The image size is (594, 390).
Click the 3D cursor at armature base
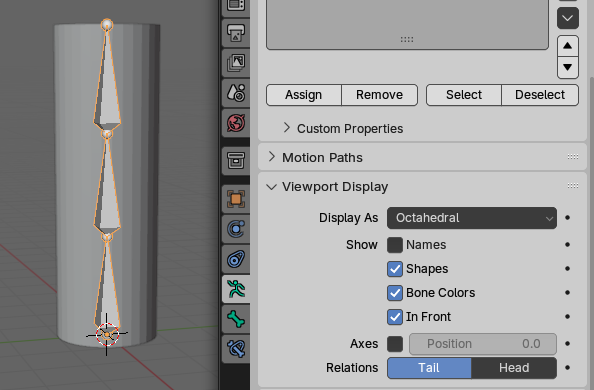click(x=107, y=334)
